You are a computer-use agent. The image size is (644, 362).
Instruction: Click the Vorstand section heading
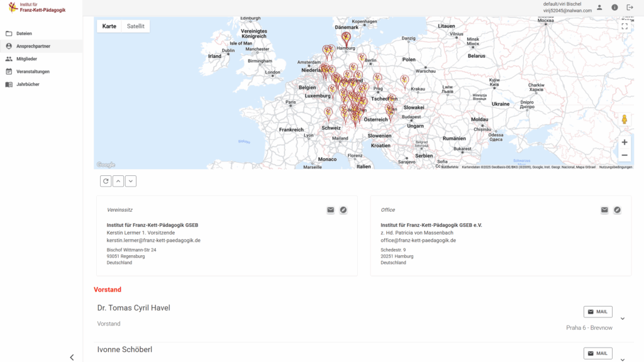(x=108, y=290)
